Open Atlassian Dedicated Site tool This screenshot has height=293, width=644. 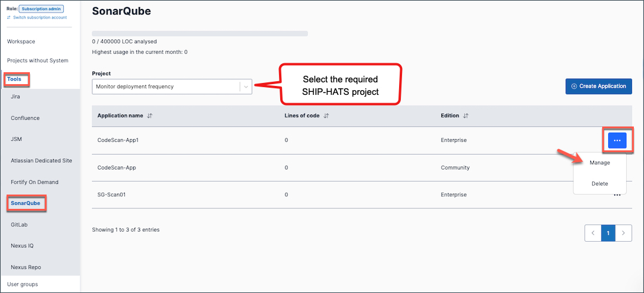[x=41, y=161]
